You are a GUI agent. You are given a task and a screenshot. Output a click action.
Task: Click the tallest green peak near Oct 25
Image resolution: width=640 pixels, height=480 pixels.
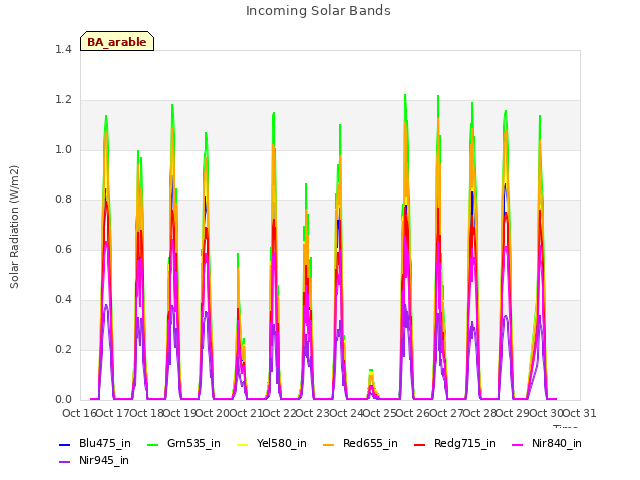pyautogui.click(x=405, y=98)
